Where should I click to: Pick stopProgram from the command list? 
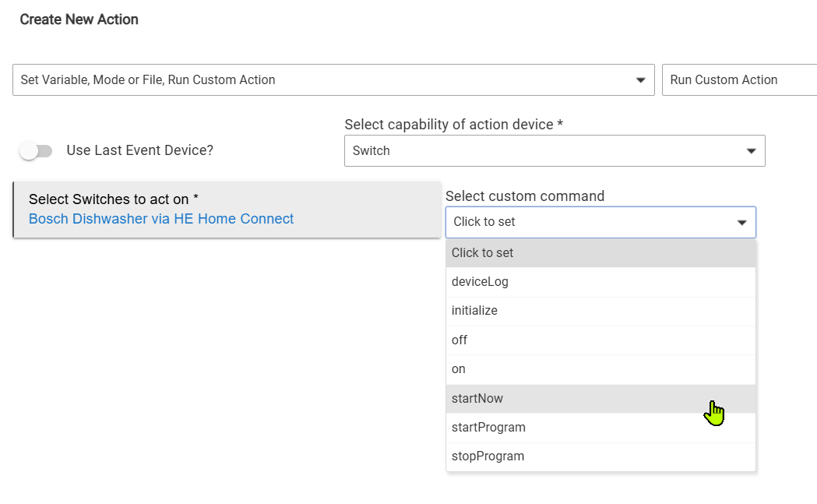pyautogui.click(x=600, y=456)
